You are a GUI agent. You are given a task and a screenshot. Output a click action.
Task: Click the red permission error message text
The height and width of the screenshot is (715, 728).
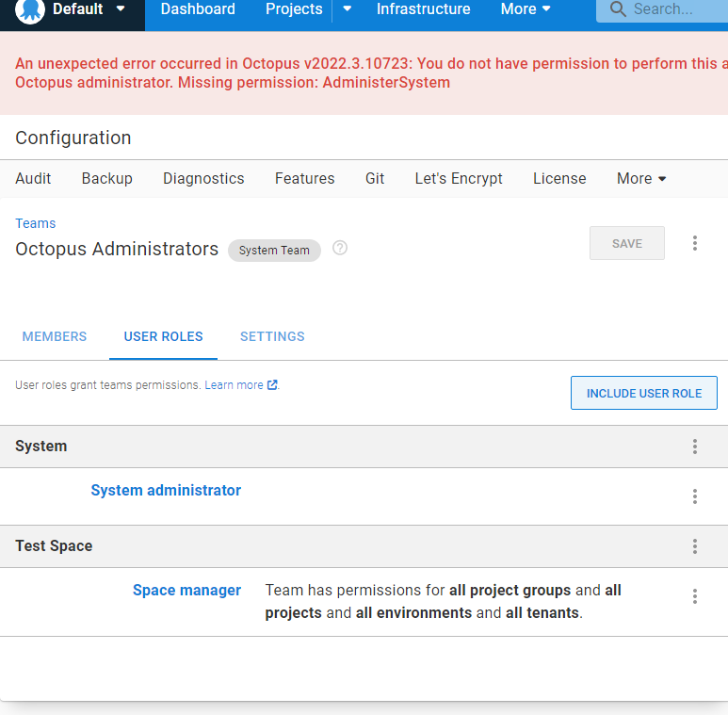tap(371, 73)
